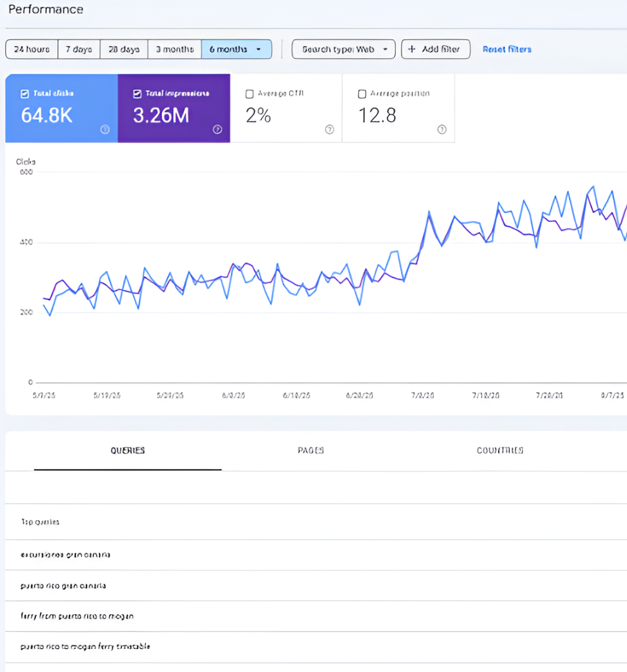Click help icon on Average CTR card
The height and width of the screenshot is (672, 627).
(x=329, y=129)
